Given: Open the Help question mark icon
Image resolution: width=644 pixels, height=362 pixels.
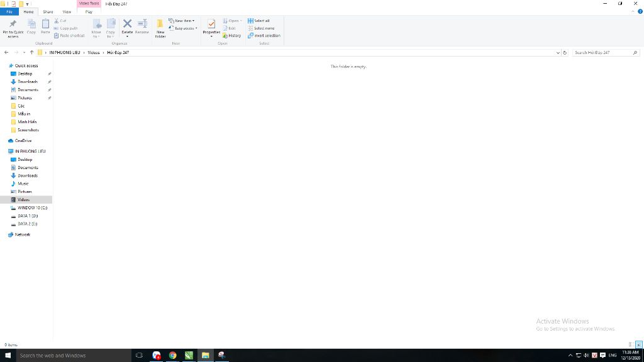Looking at the screenshot, I should click(640, 11).
